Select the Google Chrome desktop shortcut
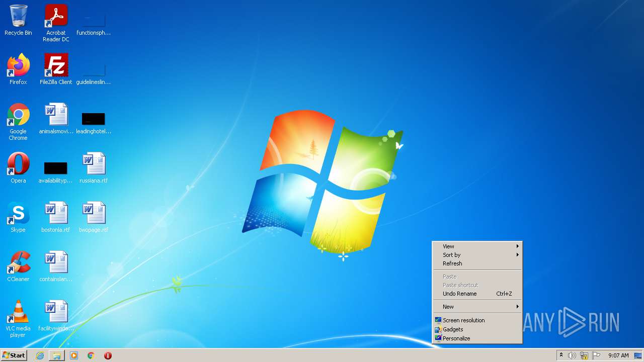The image size is (644, 362). point(18,122)
